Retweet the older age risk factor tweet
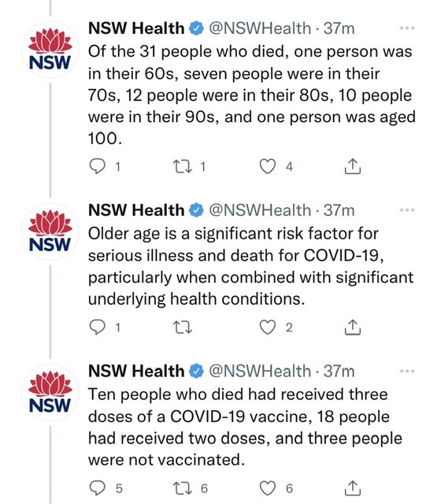Image resolution: width=437 pixels, height=504 pixels. pyautogui.click(x=183, y=328)
